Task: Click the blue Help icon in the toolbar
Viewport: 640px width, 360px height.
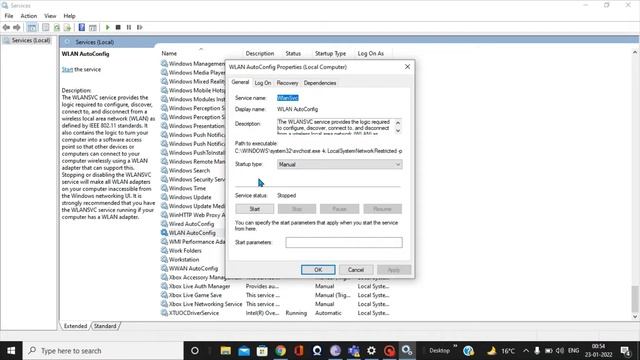Action: point(82,27)
